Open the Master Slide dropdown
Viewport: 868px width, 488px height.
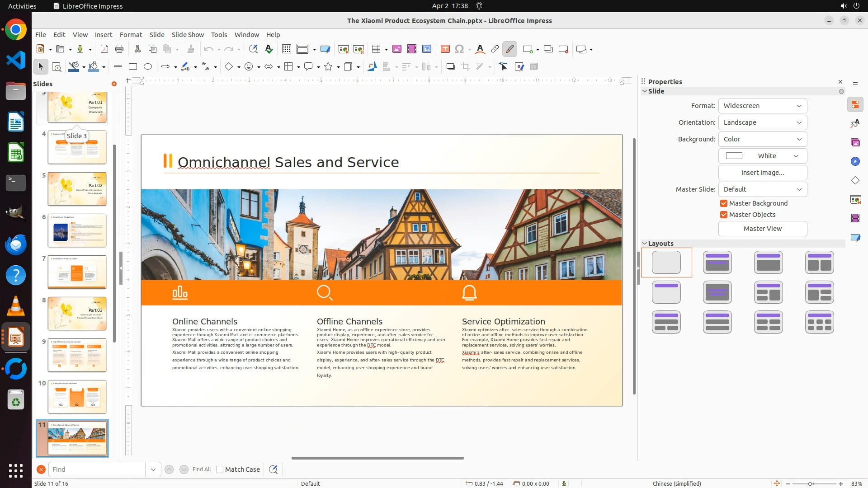point(762,189)
